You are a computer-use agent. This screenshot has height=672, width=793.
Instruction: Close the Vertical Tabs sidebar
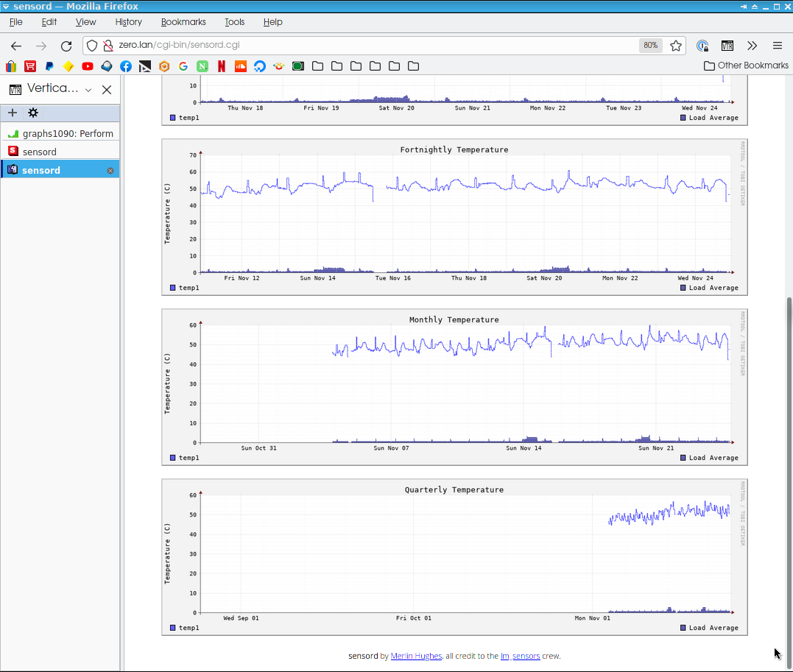107,90
